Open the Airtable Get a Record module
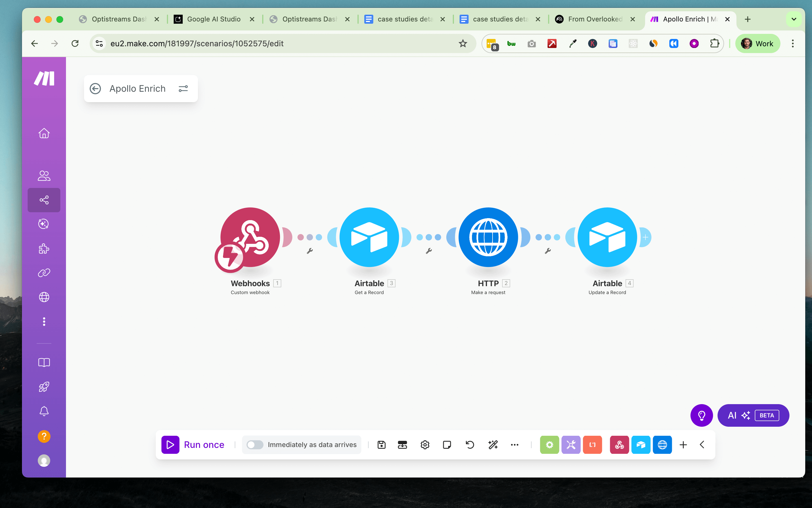 point(369,237)
